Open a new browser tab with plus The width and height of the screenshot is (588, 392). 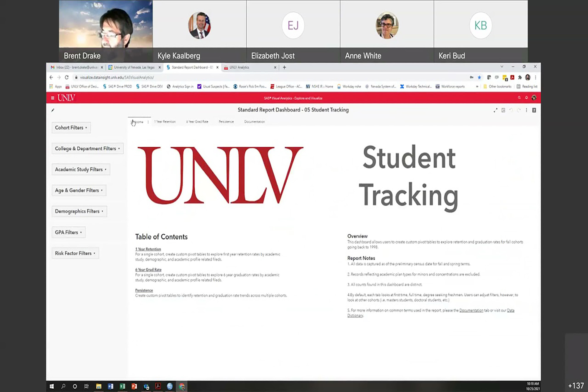pyautogui.click(x=284, y=67)
